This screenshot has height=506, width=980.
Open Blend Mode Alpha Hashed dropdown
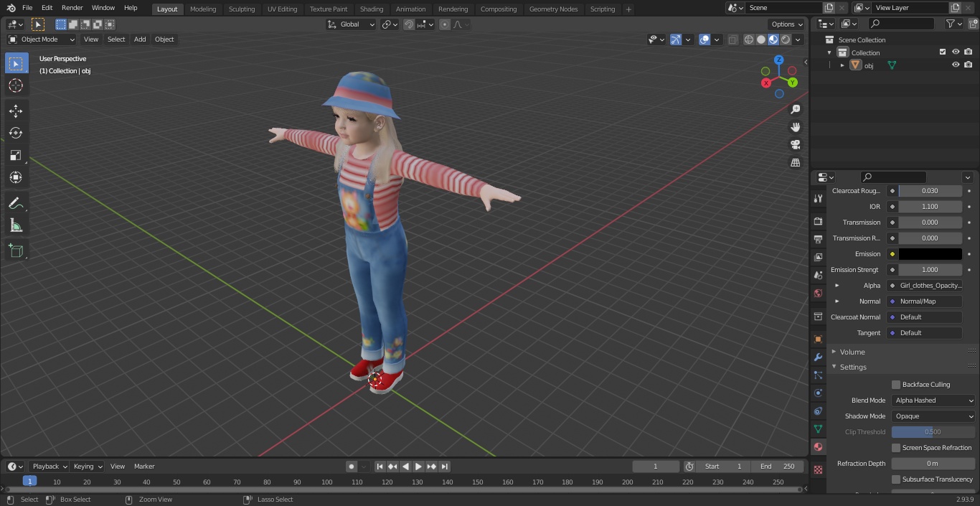(x=933, y=400)
